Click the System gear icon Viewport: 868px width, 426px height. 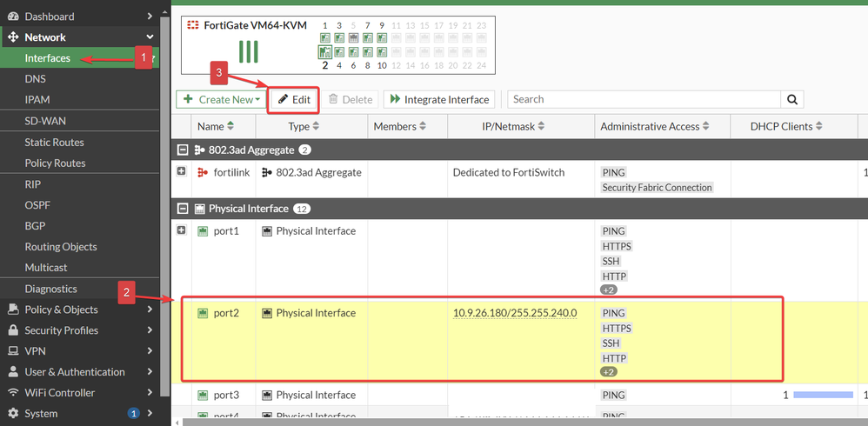point(13,413)
